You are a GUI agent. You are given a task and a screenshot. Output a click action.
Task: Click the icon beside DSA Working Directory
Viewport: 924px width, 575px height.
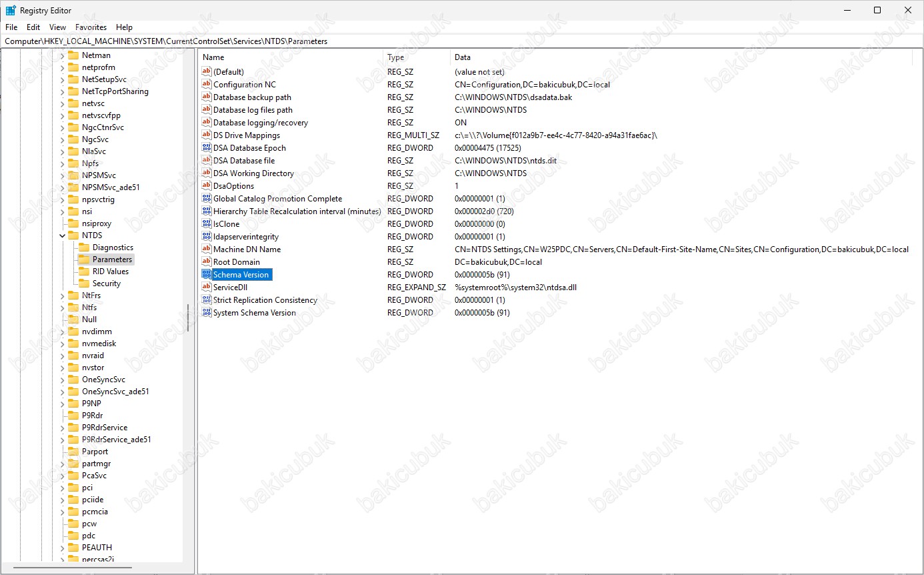[x=207, y=173]
